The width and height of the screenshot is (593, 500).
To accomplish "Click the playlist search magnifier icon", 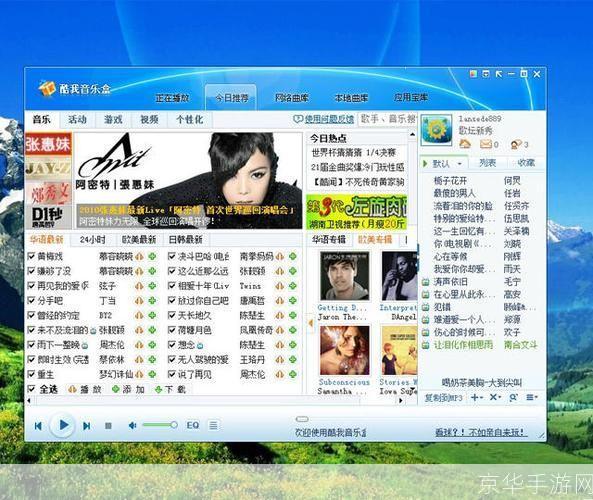I will [513, 398].
